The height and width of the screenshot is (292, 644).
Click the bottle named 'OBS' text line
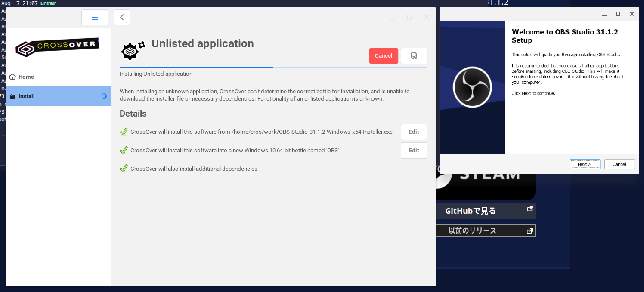coord(235,151)
